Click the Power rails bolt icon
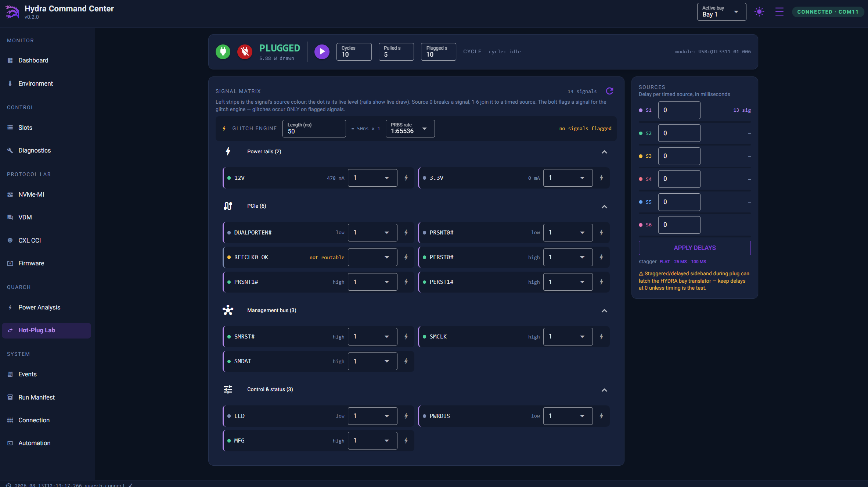The height and width of the screenshot is (487, 868). [x=228, y=151]
